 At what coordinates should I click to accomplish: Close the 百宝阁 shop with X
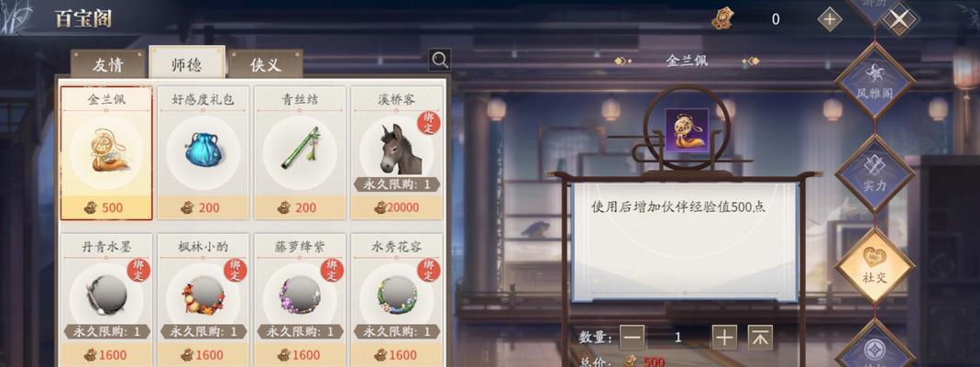(x=899, y=19)
